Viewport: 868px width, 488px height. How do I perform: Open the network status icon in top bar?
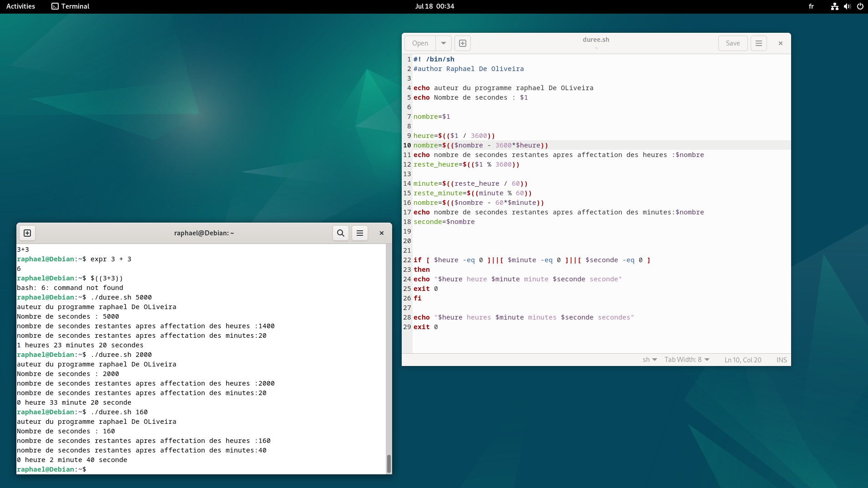[x=834, y=6]
